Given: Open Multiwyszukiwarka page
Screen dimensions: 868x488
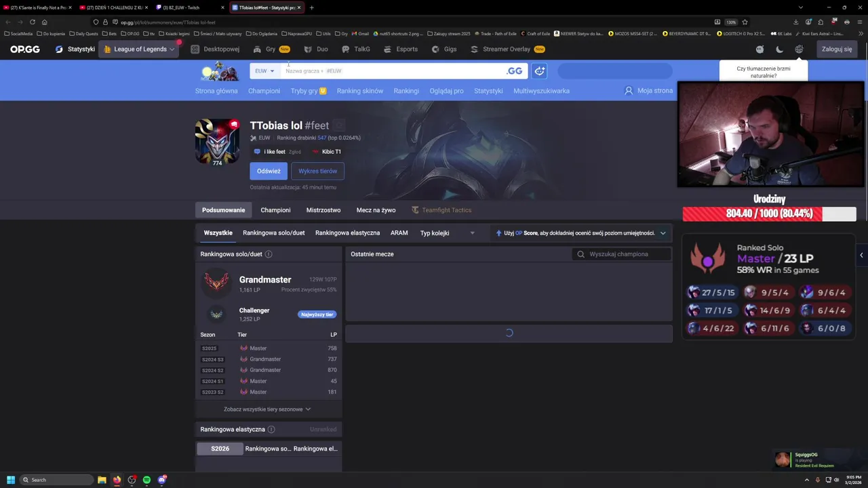Looking at the screenshot, I should (541, 91).
